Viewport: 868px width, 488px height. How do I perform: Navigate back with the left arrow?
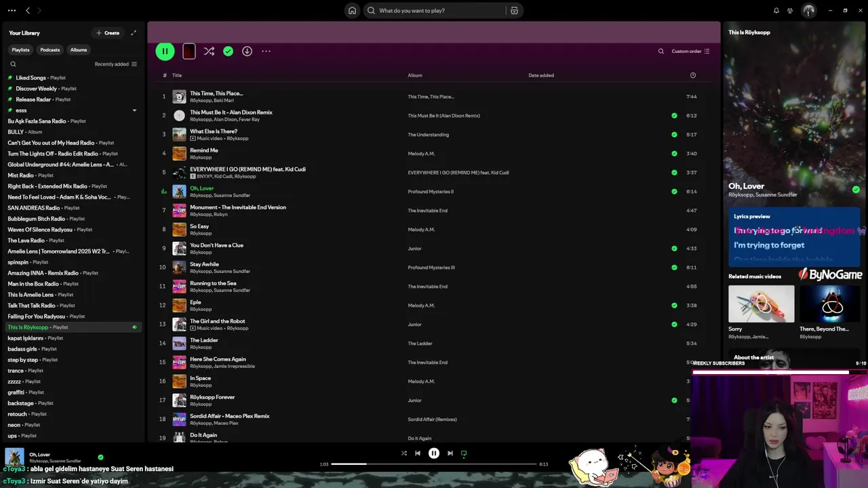coord(28,10)
